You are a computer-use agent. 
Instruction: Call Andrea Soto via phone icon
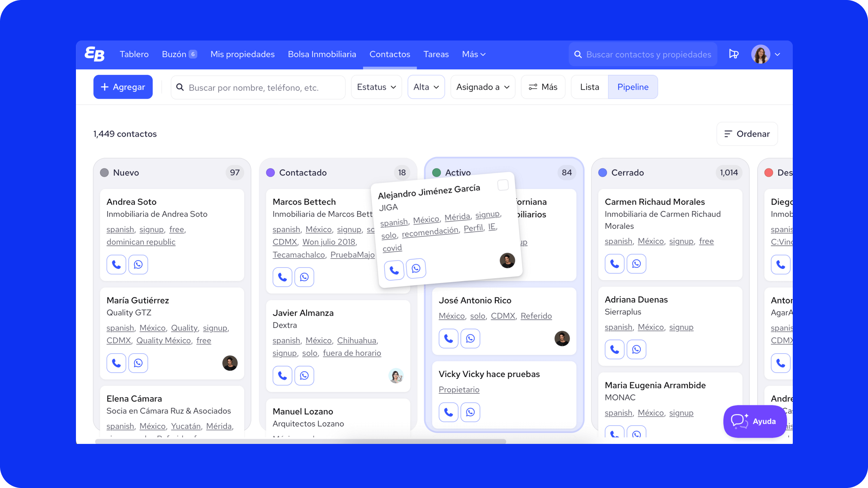click(x=116, y=265)
